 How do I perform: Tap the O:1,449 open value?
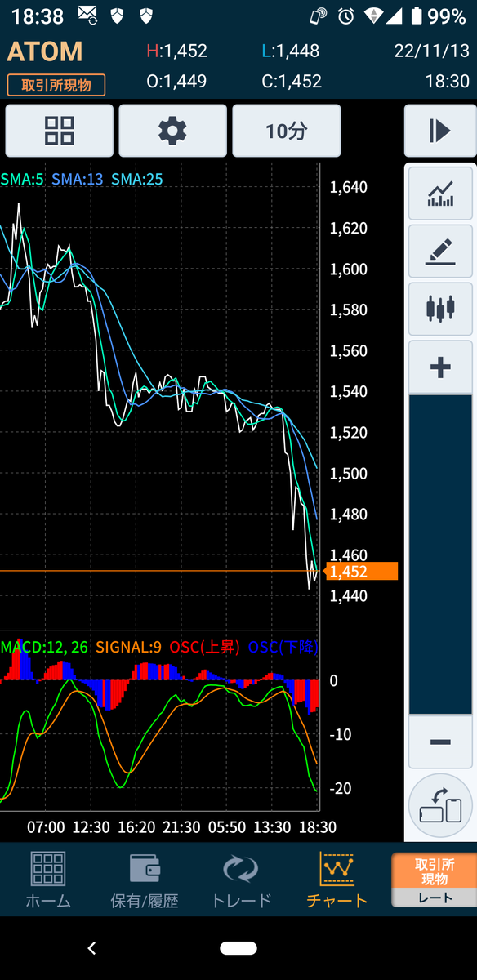point(176,82)
